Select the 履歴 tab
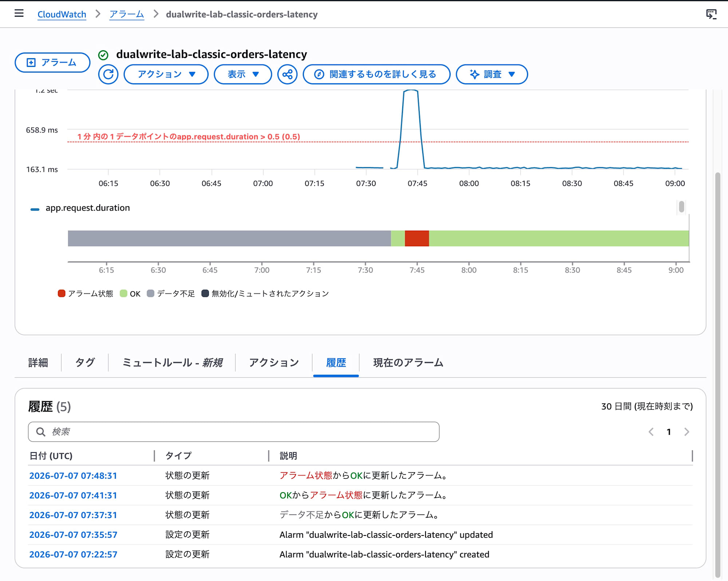Image resolution: width=728 pixels, height=581 pixels. (x=336, y=362)
